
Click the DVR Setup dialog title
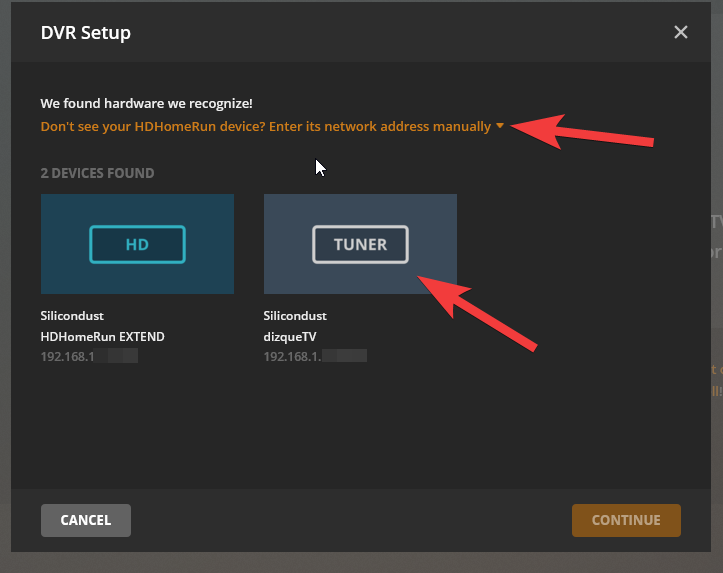coord(86,33)
